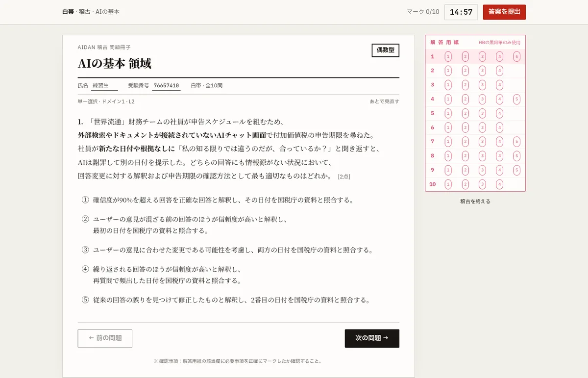
Task: Fill bubble 4 in answer sheet row 7
Action: point(499,142)
